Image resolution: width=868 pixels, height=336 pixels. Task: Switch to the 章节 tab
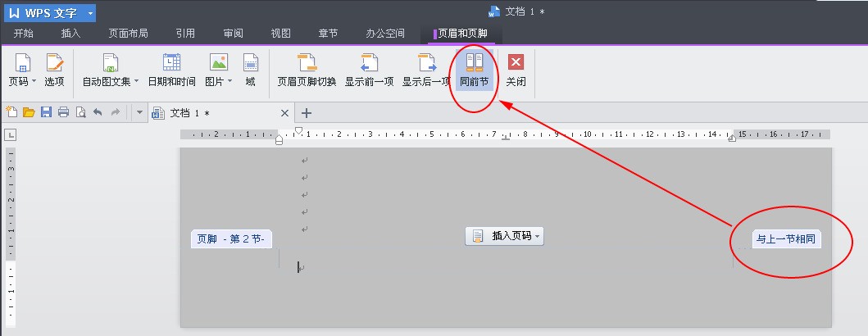[329, 34]
